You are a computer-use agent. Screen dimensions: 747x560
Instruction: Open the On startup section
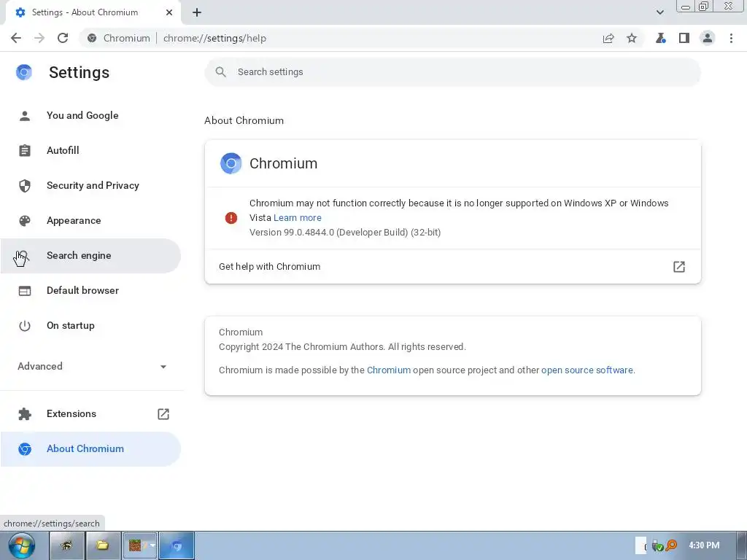point(90,326)
